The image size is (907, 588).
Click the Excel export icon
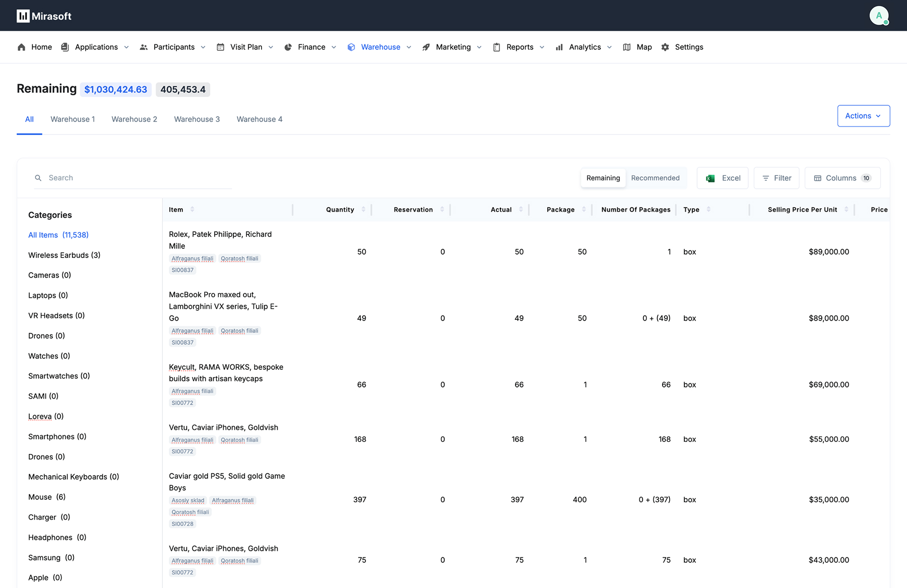click(x=710, y=178)
